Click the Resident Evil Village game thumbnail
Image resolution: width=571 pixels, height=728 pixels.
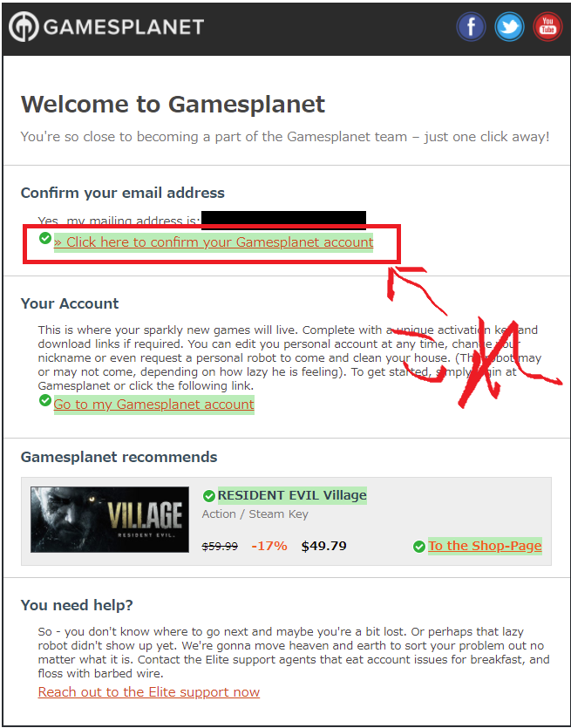pyautogui.click(x=110, y=520)
